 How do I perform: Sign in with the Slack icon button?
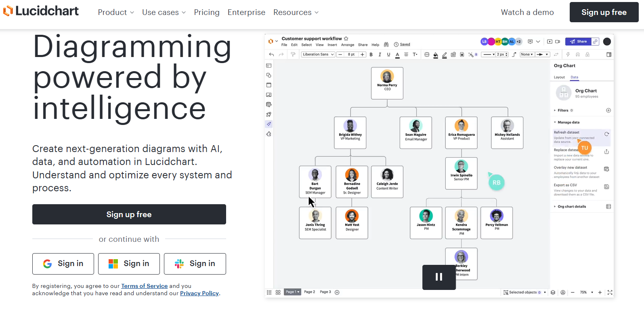(x=195, y=264)
